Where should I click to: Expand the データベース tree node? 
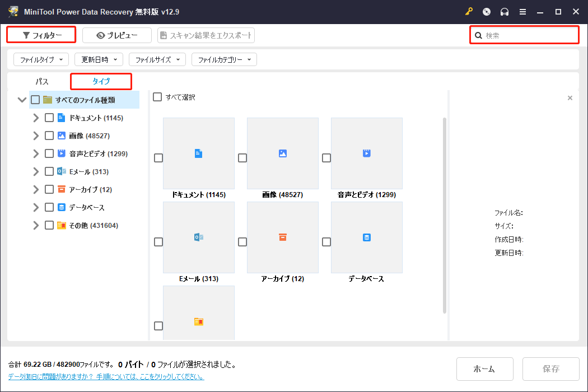point(36,207)
